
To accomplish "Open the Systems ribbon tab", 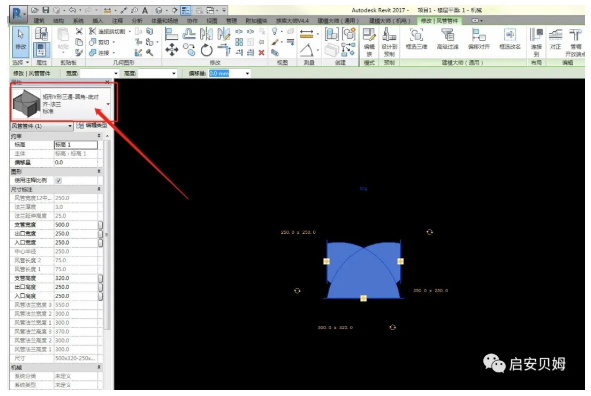I will pyautogui.click(x=78, y=20).
